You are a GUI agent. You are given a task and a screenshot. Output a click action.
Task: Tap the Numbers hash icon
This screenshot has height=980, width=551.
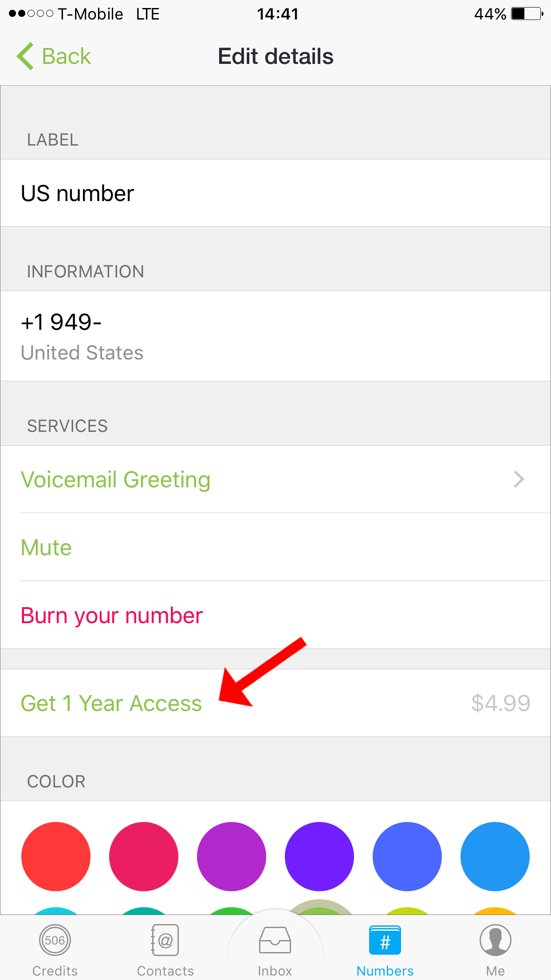click(385, 940)
